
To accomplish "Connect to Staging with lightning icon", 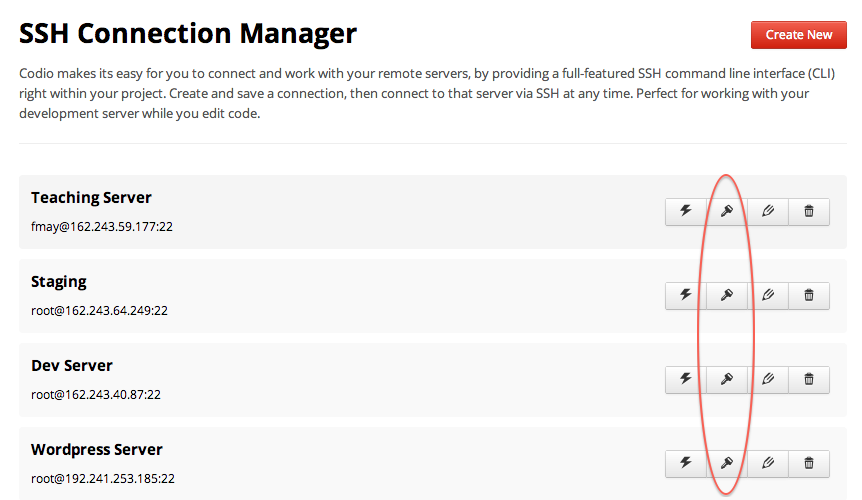I will pyautogui.click(x=686, y=296).
